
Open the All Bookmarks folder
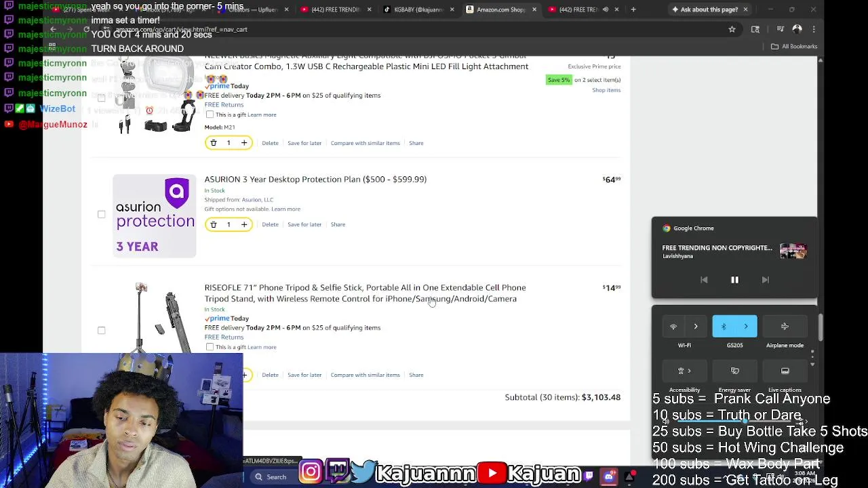794,46
